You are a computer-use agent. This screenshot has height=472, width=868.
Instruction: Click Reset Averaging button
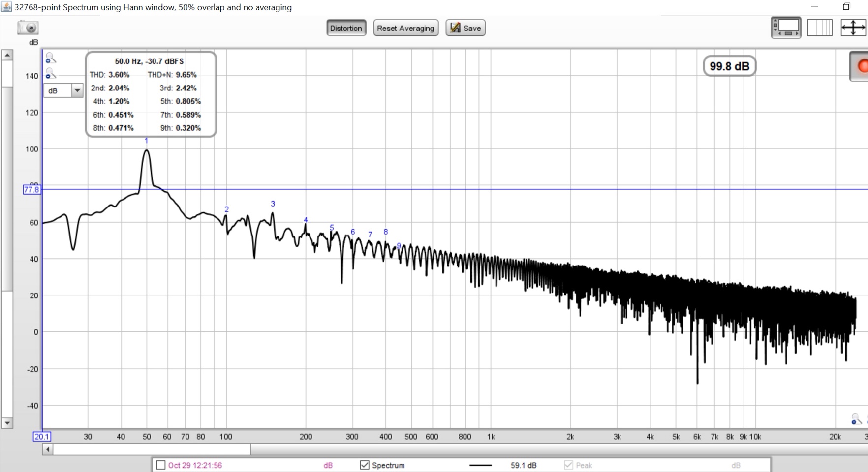[405, 28]
